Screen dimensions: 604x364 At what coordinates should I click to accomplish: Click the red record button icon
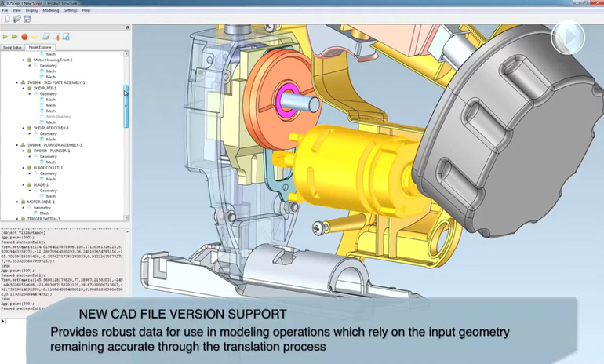pyautogui.click(x=24, y=37)
